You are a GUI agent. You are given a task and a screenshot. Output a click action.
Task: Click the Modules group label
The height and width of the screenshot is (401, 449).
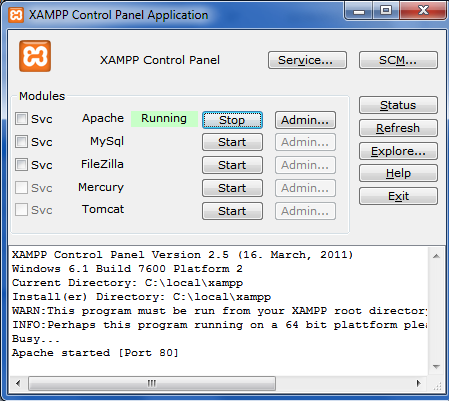[x=42, y=96]
